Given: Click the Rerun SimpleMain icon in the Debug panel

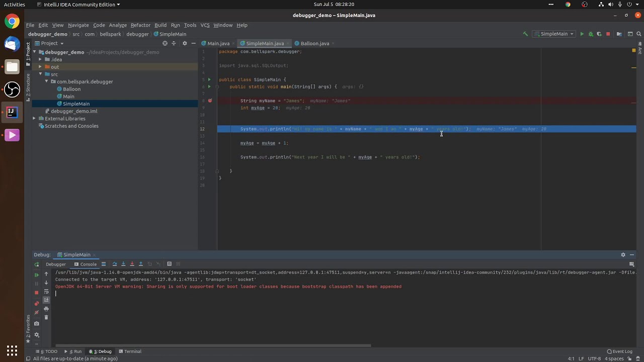Looking at the screenshot, I should pyautogui.click(x=36, y=264).
